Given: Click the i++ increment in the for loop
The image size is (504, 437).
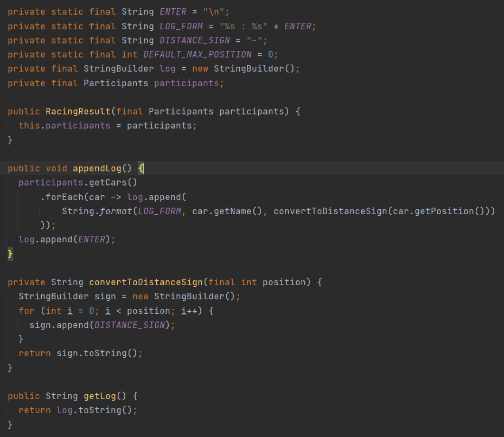Looking at the screenshot, I should pyautogui.click(x=189, y=311).
